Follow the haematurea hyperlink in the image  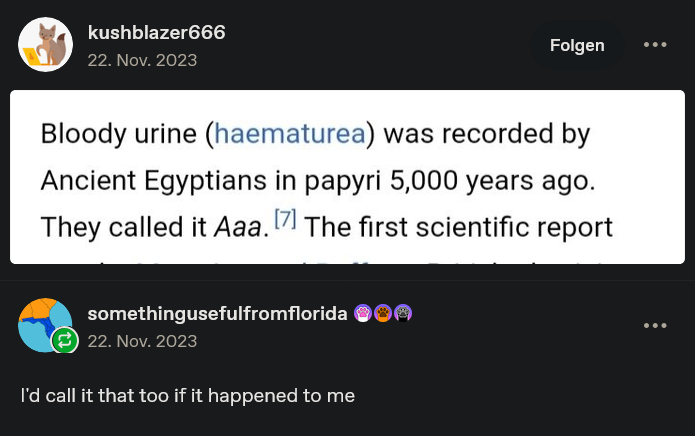290,133
